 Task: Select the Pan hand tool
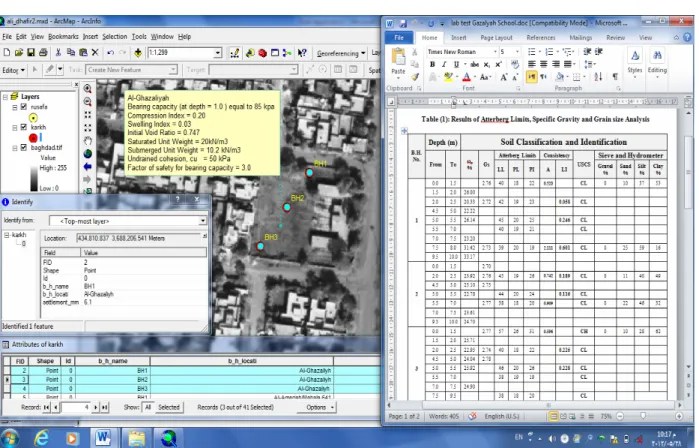87,141
